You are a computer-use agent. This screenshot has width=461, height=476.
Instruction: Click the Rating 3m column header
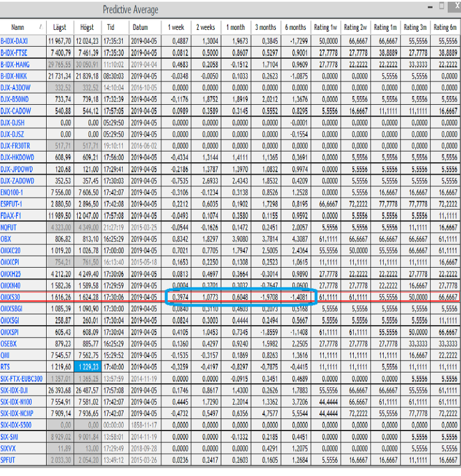click(415, 28)
